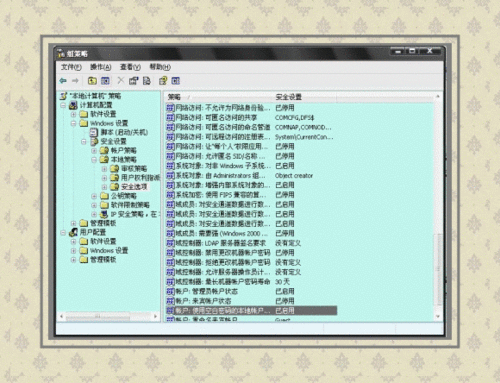Click tree pane horizontal scrollbar thumb
Screen dimensions: 500x383
98,316
